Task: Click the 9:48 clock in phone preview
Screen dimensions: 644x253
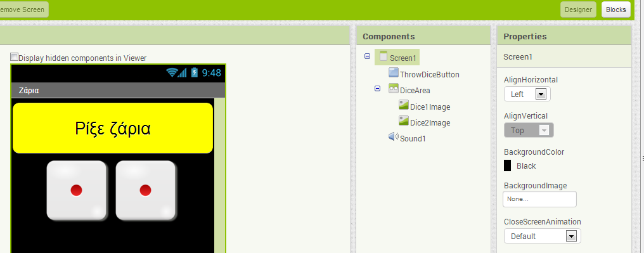Action: click(x=212, y=73)
